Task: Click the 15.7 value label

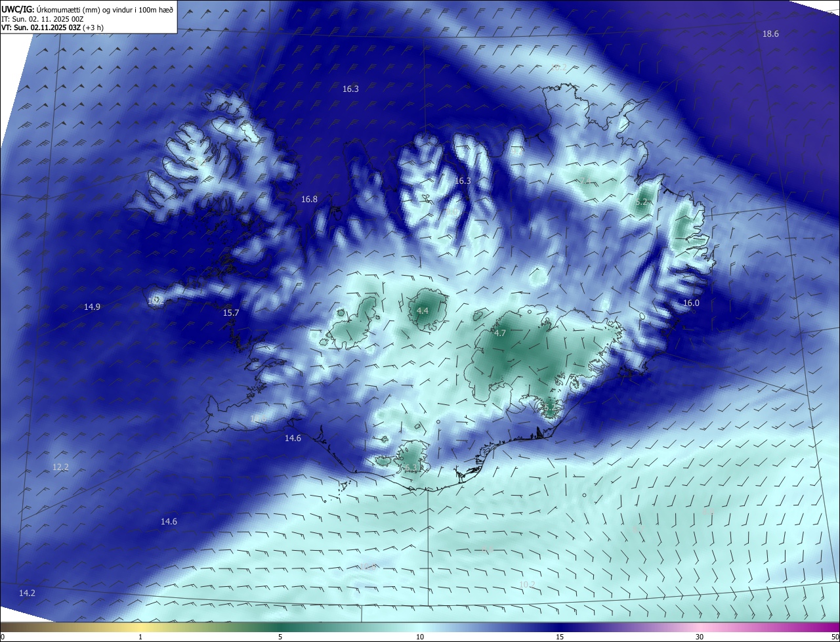Action: [231, 313]
